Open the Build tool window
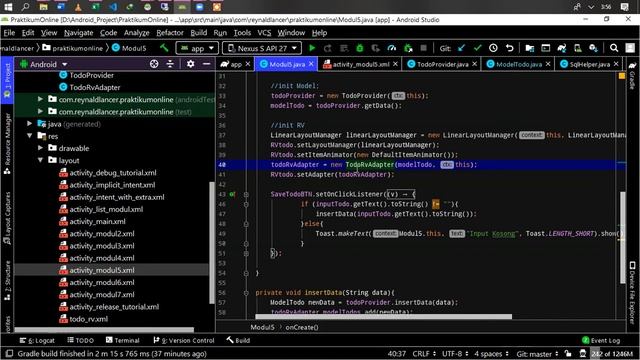The height and width of the screenshot is (360, 640). tap(238, 340)
